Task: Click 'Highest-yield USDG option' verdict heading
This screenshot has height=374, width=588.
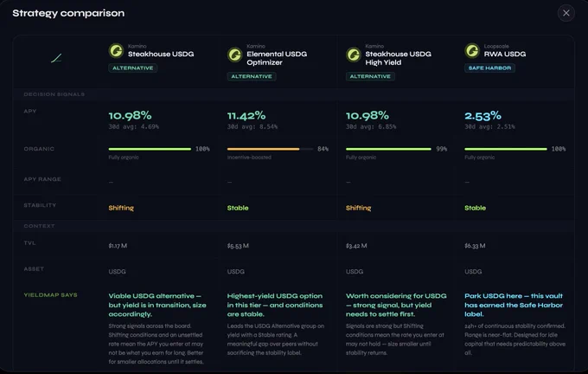Action: coord(275,305)
